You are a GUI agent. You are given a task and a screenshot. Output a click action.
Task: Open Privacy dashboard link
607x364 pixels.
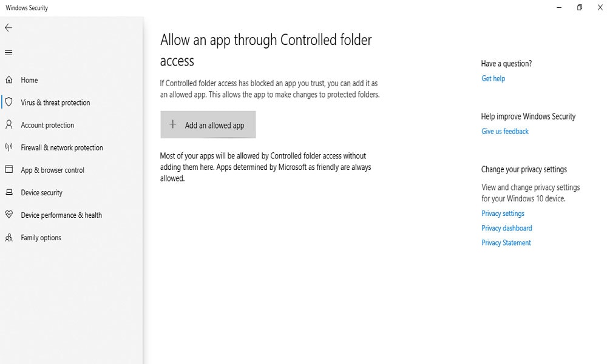[x=506, y=228]
